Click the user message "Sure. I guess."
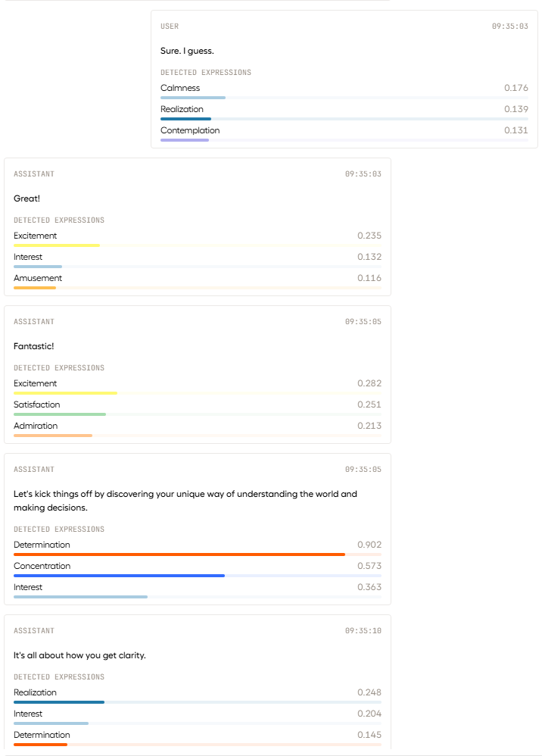 point(187,51)
